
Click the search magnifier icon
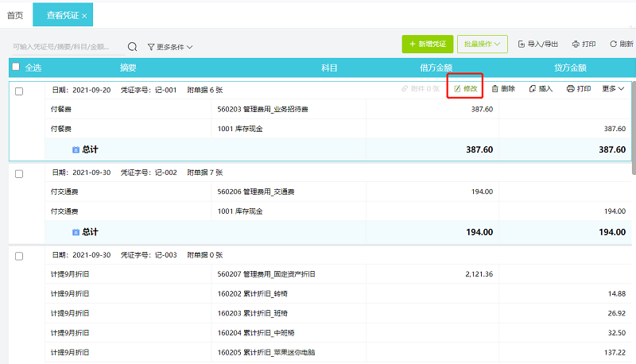133,47
